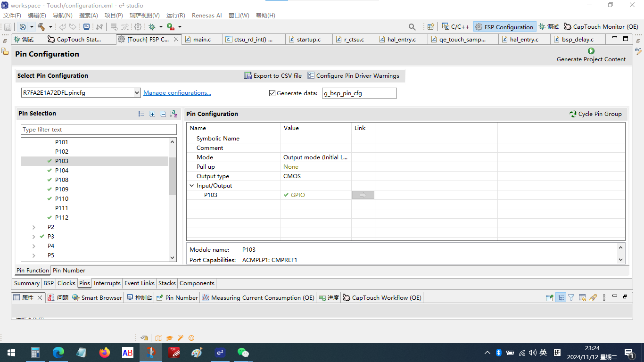Close the [Touch] FSP Configuration tab

176,40
